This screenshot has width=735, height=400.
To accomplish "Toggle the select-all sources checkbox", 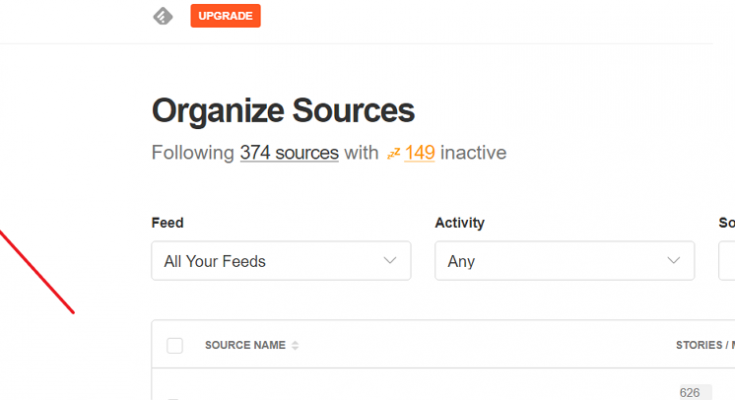I will [175, 346].
